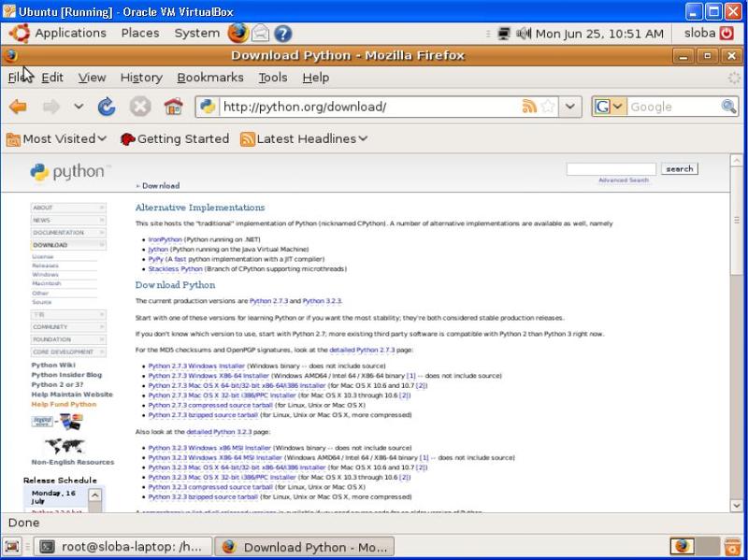Screen dimensions: 748x560
Task: Open the History menu
Action: tap(141, 78)
